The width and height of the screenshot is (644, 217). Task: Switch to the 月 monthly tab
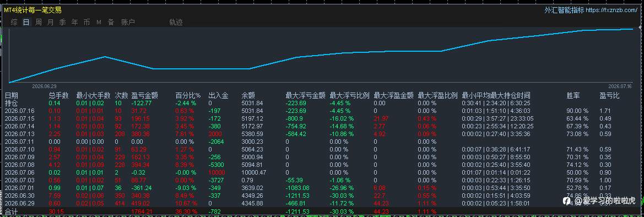(x=51, y=22)
